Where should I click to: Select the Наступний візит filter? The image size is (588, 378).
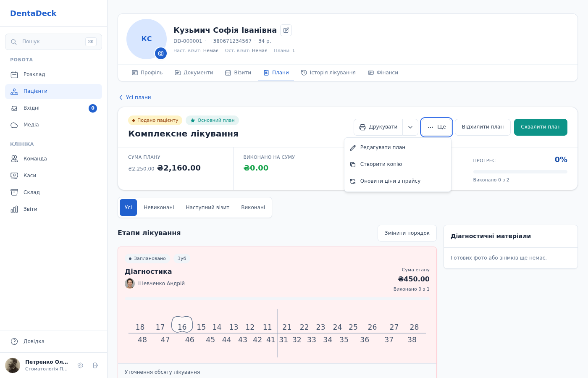coord(207,207)
